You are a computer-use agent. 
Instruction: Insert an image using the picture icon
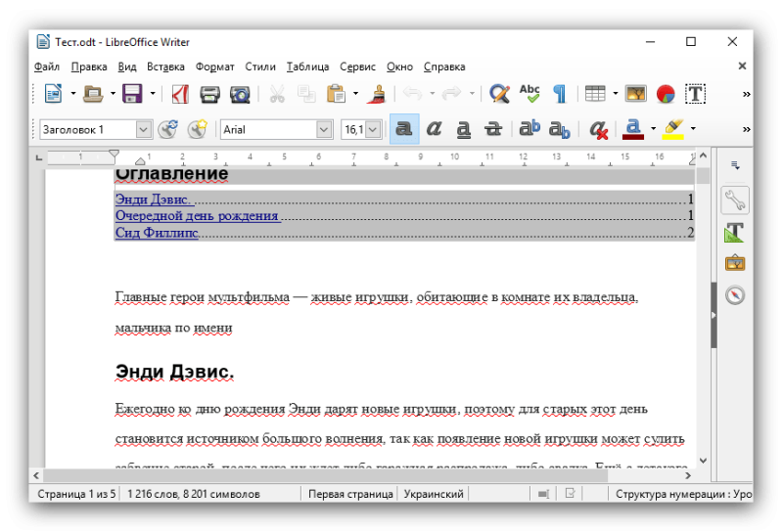pos(635,93)
